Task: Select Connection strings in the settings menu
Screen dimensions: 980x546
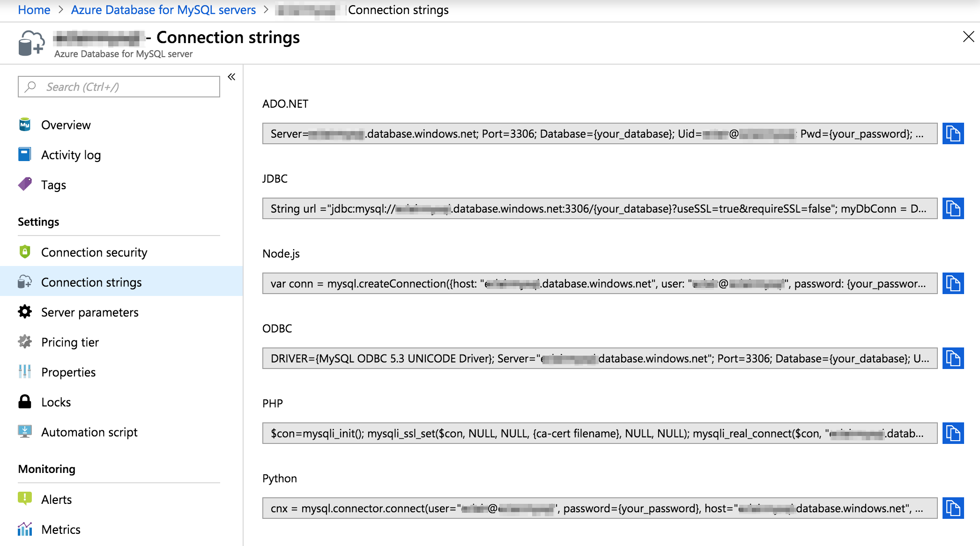Action: click(91, 282)
